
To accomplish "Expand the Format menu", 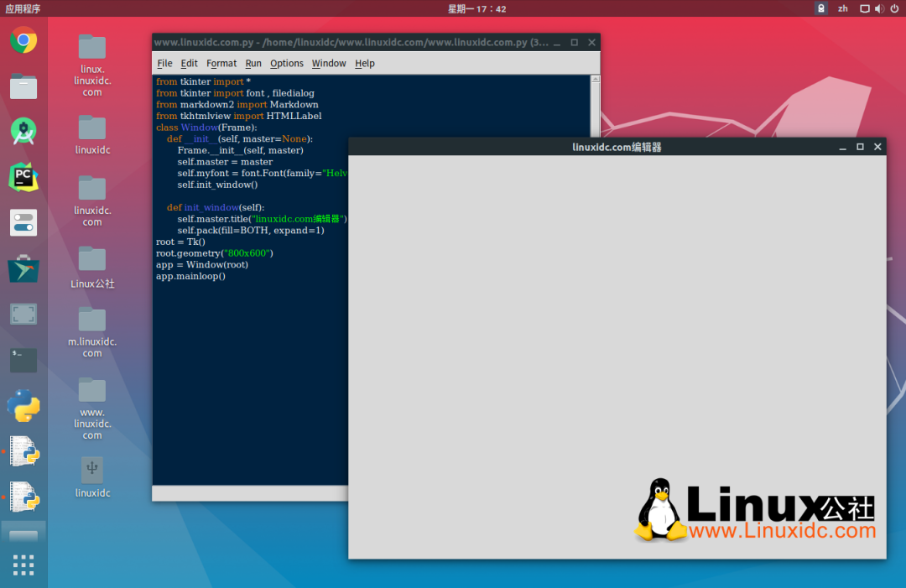I will click(x=221, y=64).
